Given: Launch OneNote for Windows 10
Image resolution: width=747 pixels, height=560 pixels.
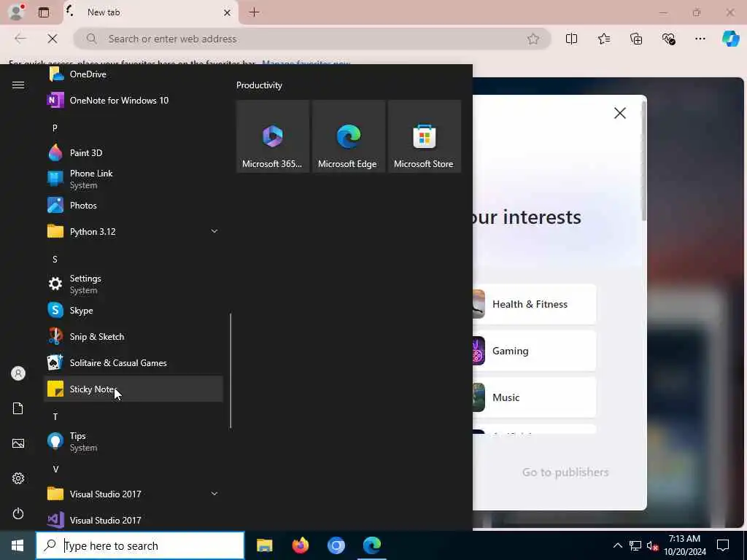Looking at the screenshot, I should coord(133,101).
